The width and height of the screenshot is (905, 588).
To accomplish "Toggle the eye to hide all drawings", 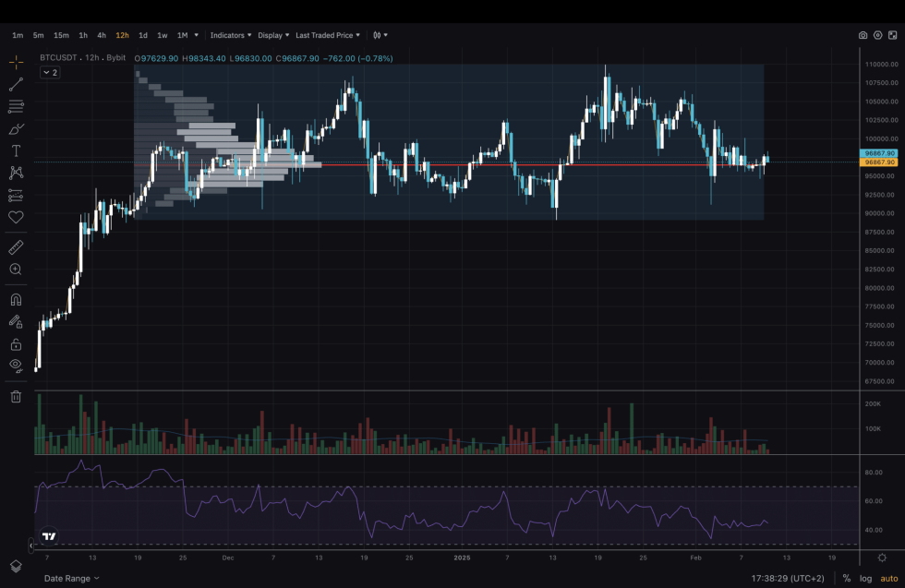I will tap(16, 365).
